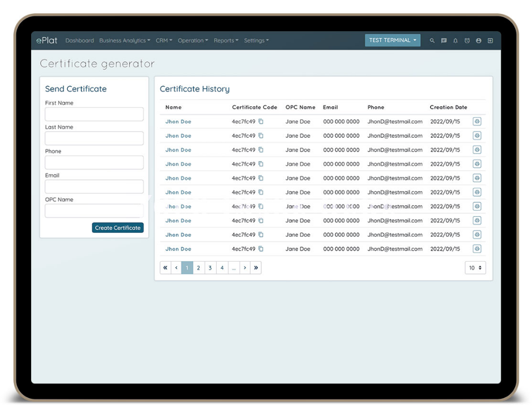Go to page 2 of certificate history

tap(198, 268)
